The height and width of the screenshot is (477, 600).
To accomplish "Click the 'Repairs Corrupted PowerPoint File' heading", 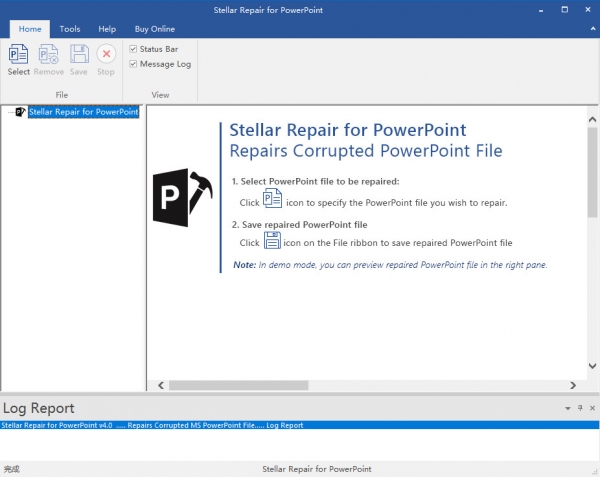I will pyautogui.click(x=366, y=151).
